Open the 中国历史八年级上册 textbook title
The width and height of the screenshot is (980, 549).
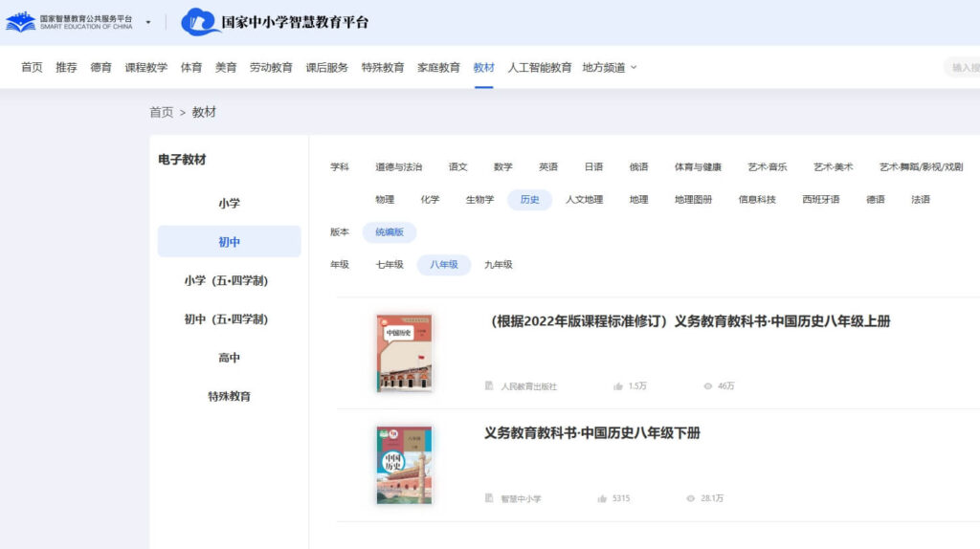[687, 321]
